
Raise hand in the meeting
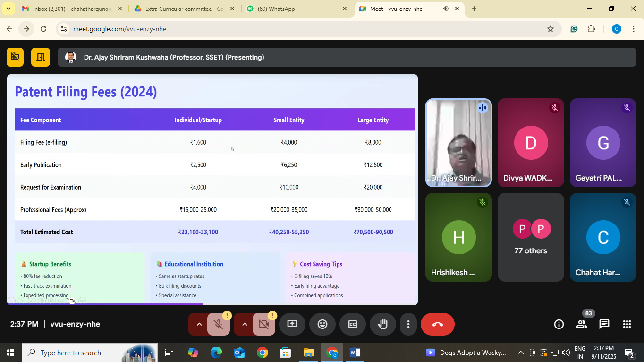(x=382, y=324)
